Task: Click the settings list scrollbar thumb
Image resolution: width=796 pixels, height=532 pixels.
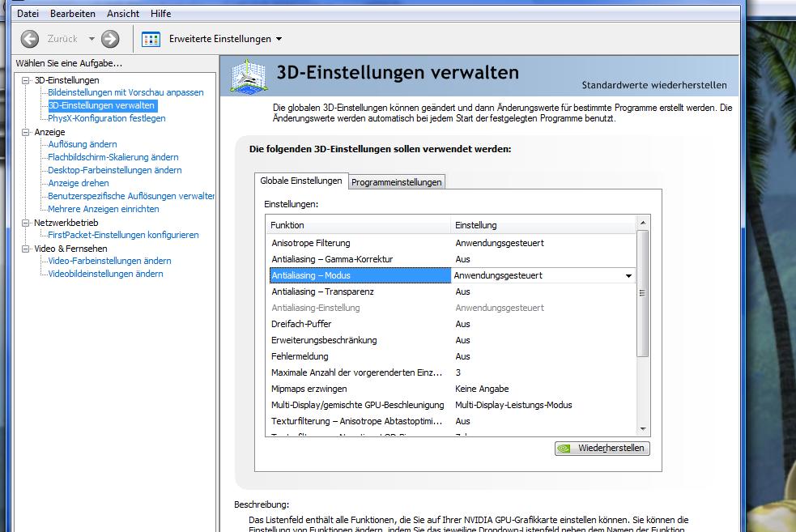Action: 643,293
